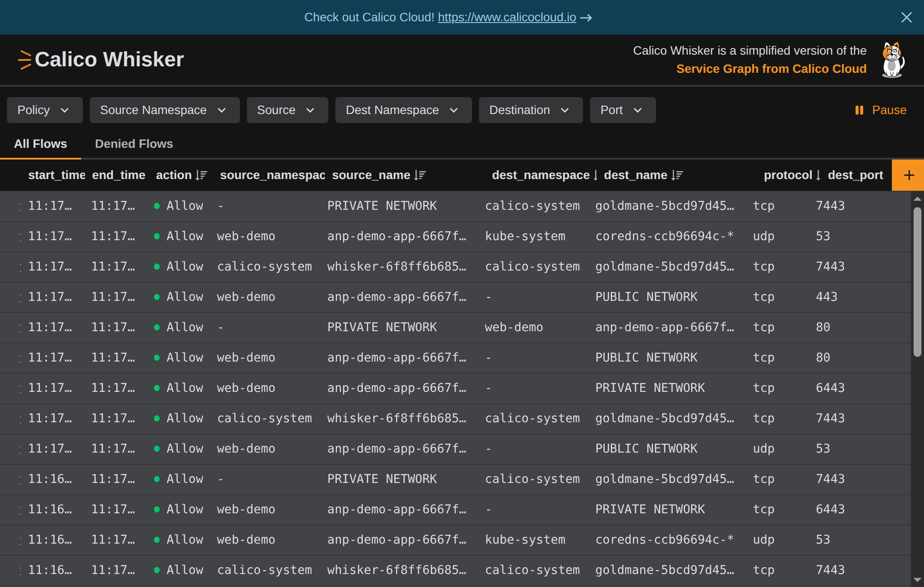The image size is (924, 587).
Task: Click 6443 in the row starting 11:16
Action: [x=830, y=509]
